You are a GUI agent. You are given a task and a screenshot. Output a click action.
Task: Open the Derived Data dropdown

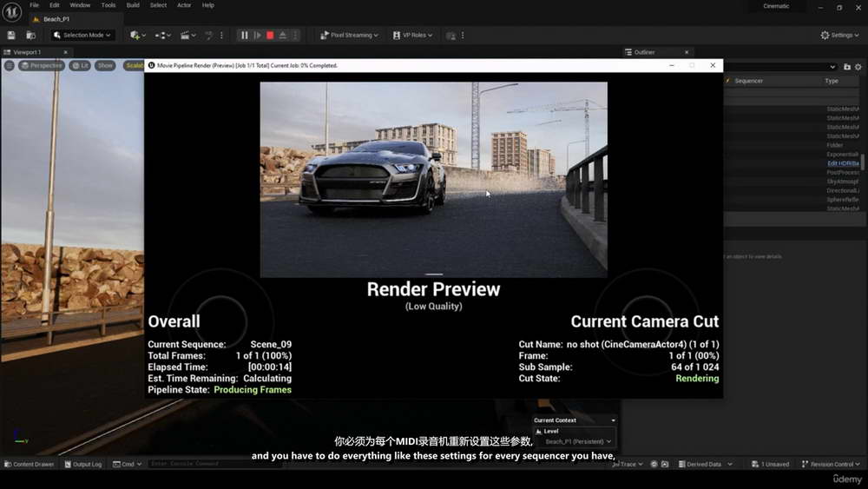(705, 464)
